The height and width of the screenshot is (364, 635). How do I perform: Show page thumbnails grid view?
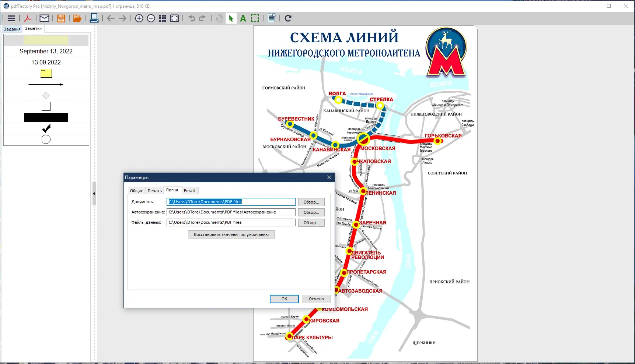click(x=163, y=18)
